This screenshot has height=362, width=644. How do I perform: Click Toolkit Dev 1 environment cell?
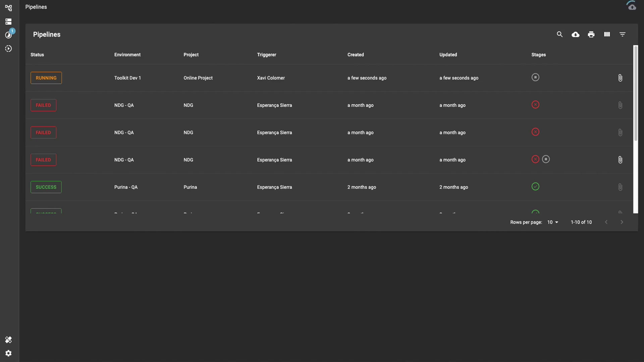[x=127, y=78]
